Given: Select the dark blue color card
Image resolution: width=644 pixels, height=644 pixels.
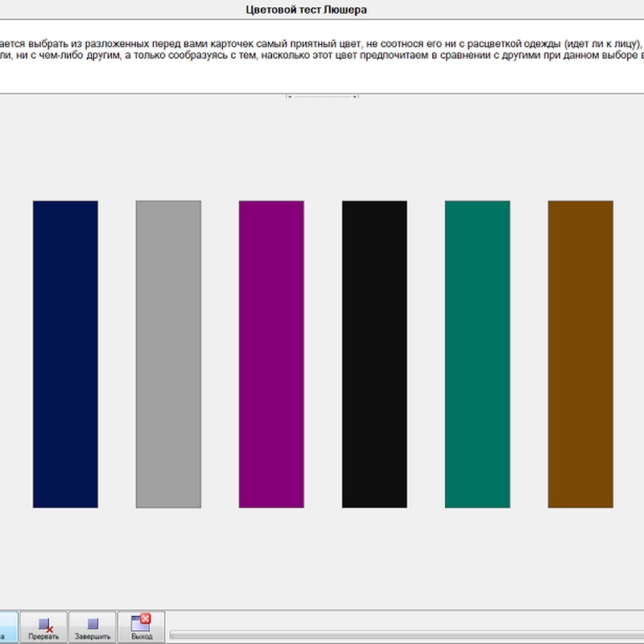Looking at the screenshot, I should 65,354.
